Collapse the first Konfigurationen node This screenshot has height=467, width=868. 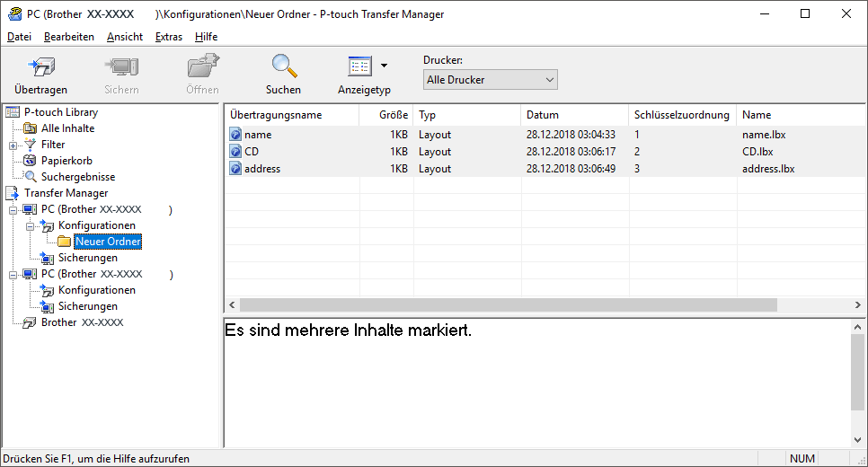coord(30,226)
